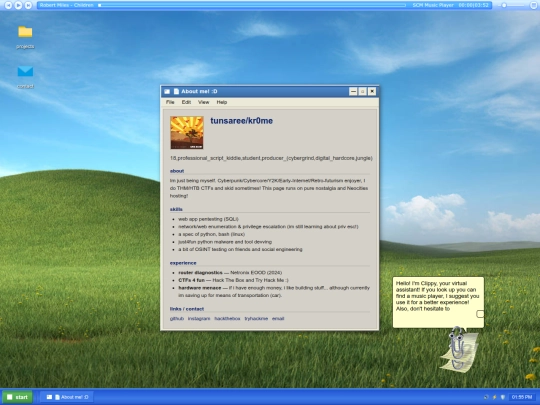Open the Edit menu
The image size is (540, 405).
(186, 102)
